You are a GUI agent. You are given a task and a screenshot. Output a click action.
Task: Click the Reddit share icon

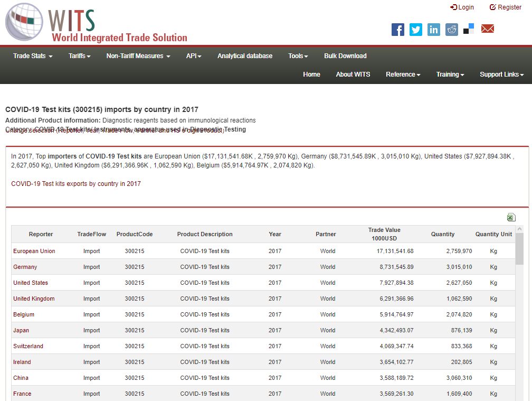click(452, 30)
